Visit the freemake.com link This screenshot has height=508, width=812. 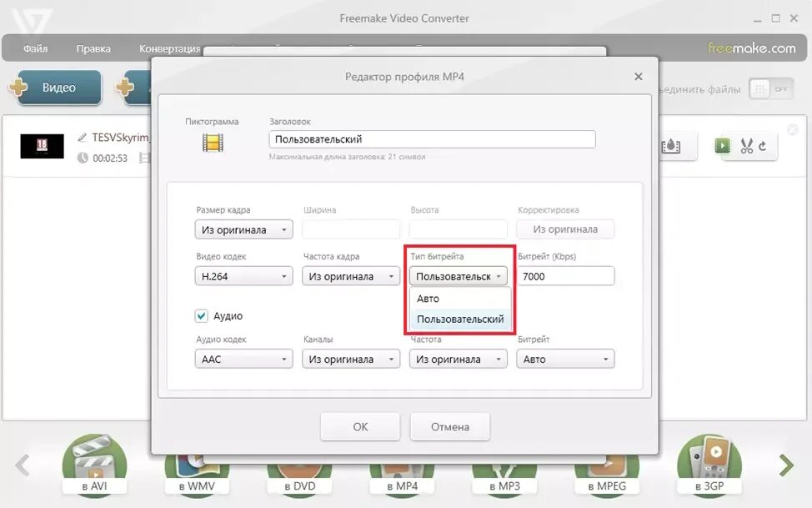(x=751, y=48)
